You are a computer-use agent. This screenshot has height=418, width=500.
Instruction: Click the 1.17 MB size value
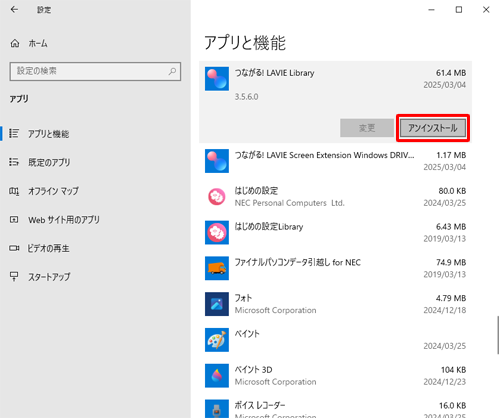[451, 155]
